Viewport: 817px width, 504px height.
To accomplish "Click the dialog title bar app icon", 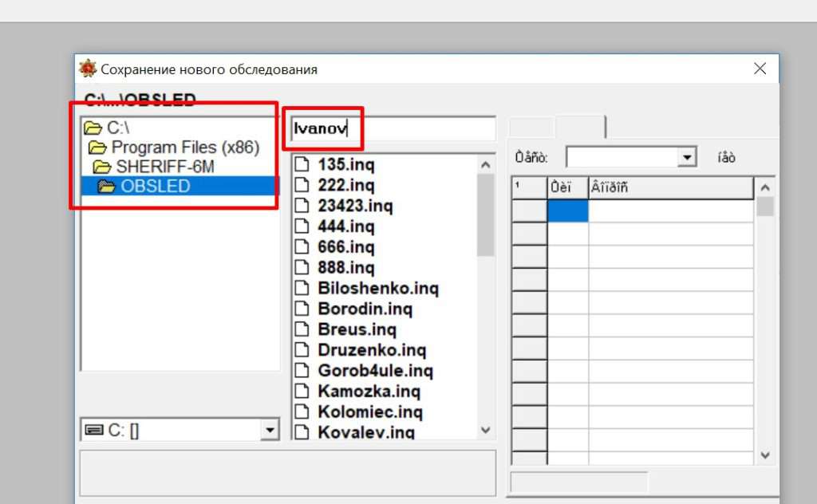I will click(88, 69).
